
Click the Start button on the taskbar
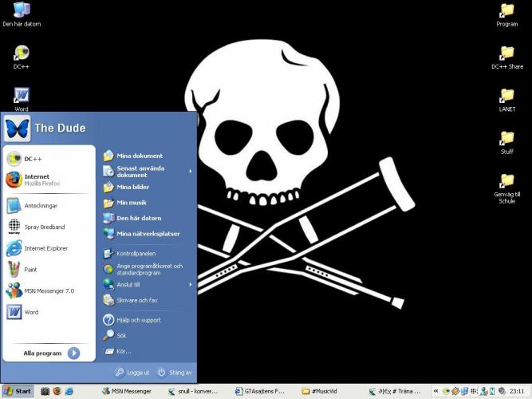(18, 391)
